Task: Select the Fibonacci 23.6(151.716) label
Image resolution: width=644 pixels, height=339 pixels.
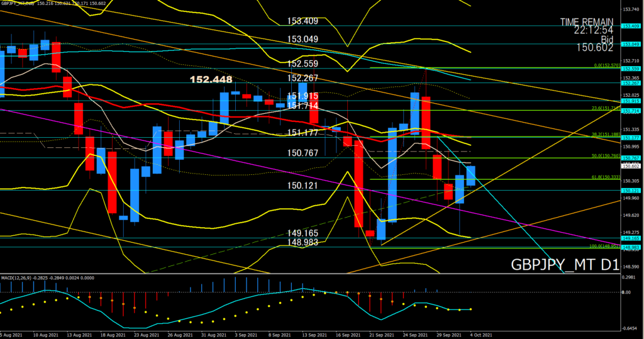Action: [x=606, y=108]
